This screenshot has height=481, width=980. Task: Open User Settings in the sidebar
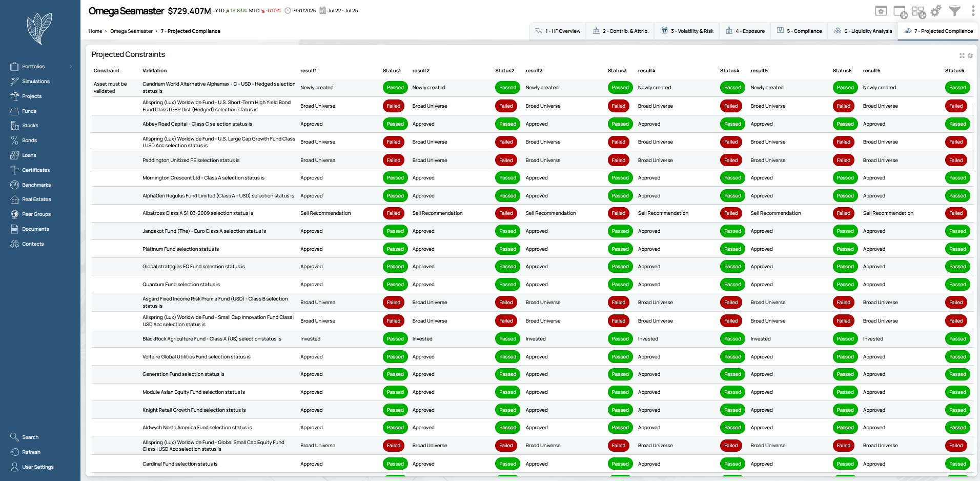[x=37, y=467]
